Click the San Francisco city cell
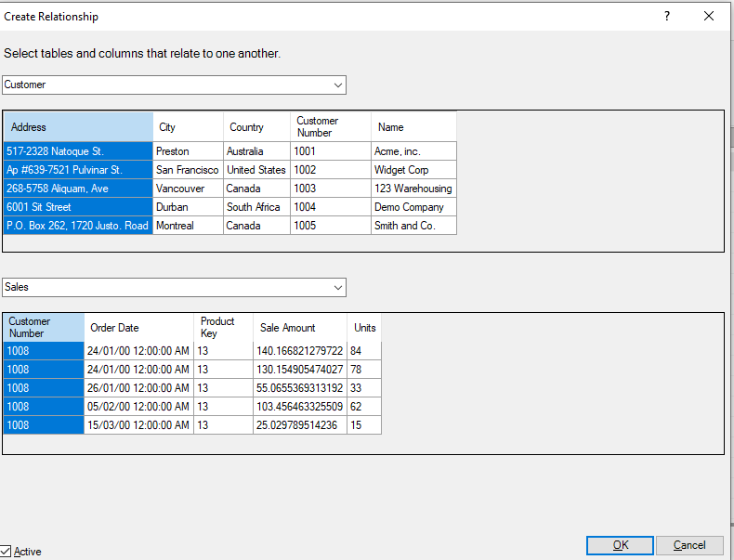This screenshot has width=734, height=560. [x=188, y=170]
